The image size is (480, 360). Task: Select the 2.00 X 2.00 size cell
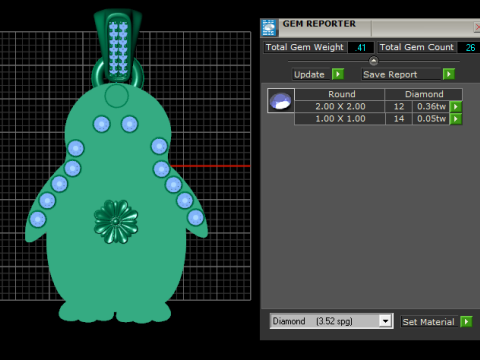(340, 107)
